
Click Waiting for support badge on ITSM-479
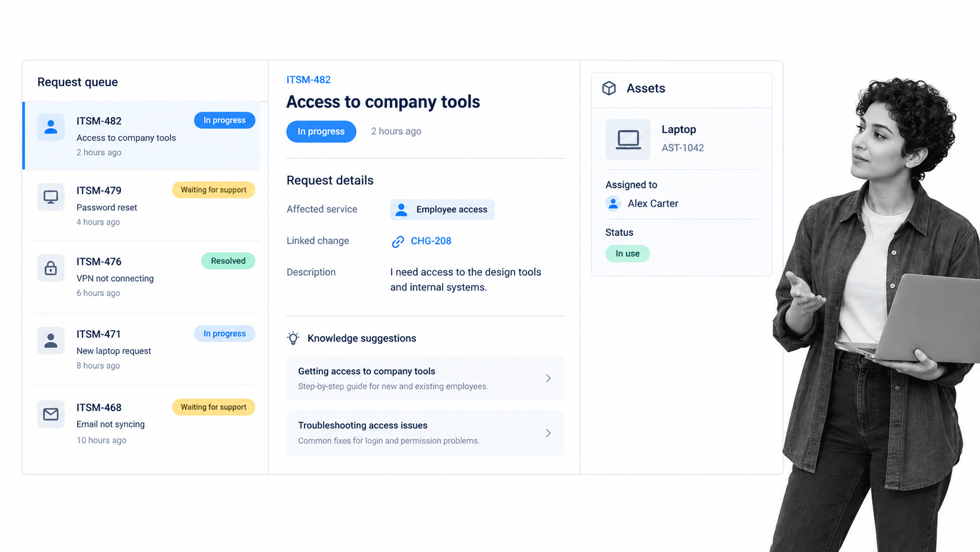[x=213, y=190]
